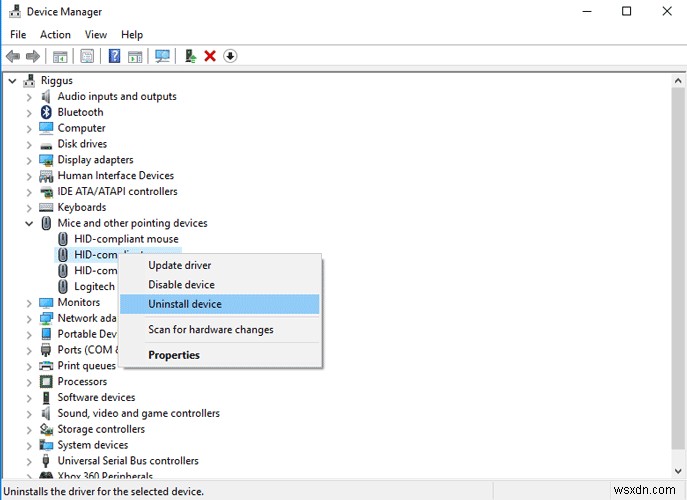Expand the Computer category
Viewport: 687px width, 500px height.
click(x=29, y=128)
